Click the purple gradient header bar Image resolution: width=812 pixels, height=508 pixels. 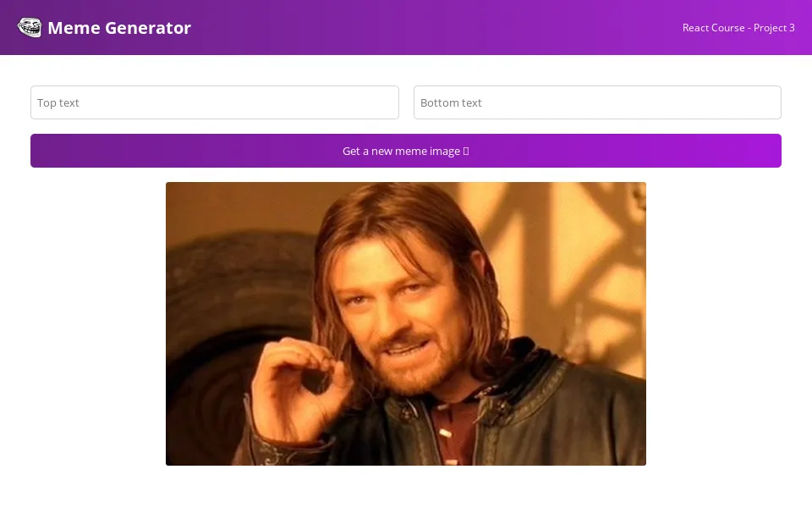(x=405, y=27)
